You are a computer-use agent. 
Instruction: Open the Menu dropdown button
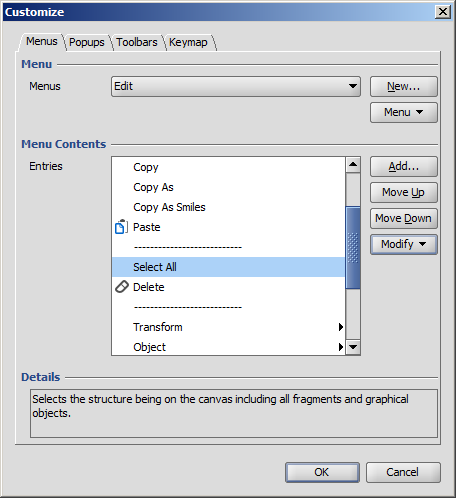point(404,112)
